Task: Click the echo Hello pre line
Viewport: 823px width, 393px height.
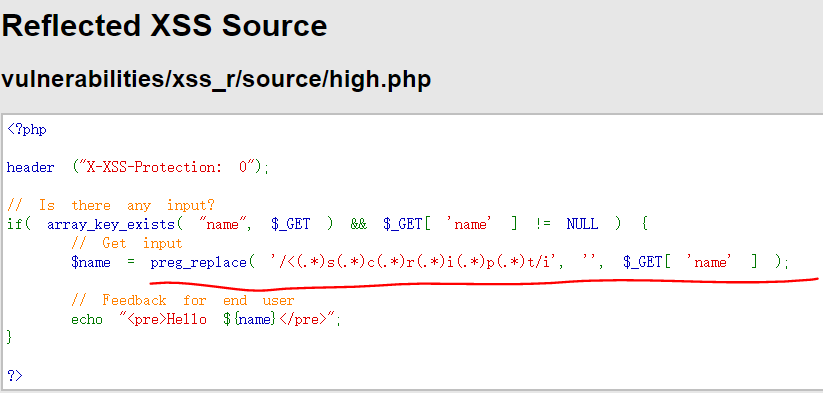Action: click(x=206, y=319)
